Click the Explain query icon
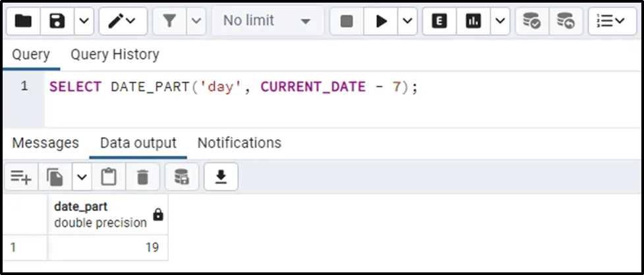644x275 pixels. [439, 21]
